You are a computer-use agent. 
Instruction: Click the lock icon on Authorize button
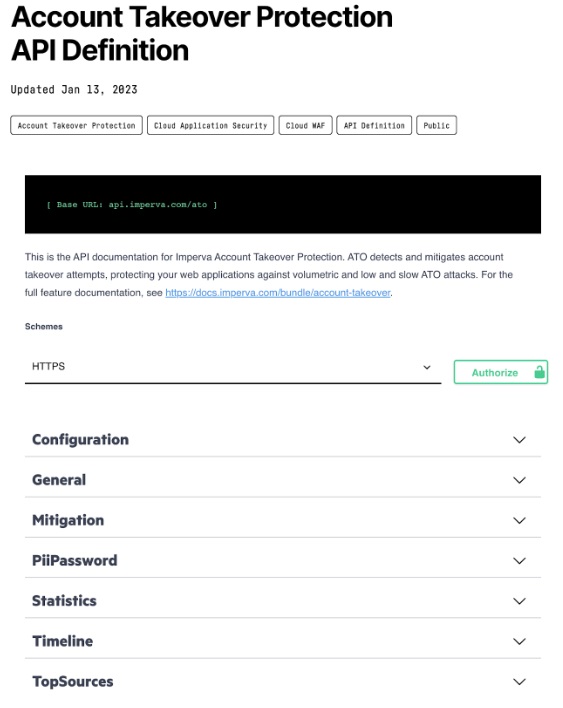pos(539,372)
